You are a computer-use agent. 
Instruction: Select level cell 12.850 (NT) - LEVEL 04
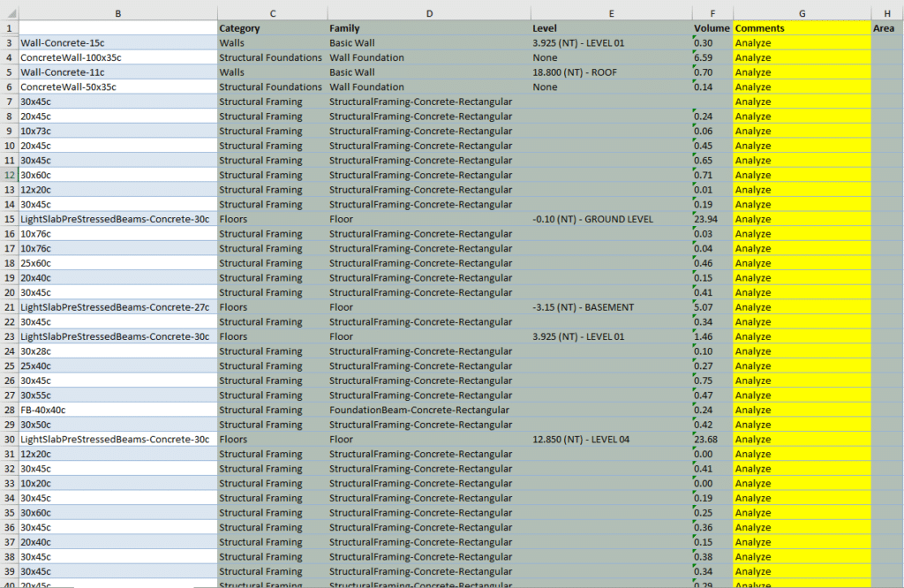tap(611, 440)
